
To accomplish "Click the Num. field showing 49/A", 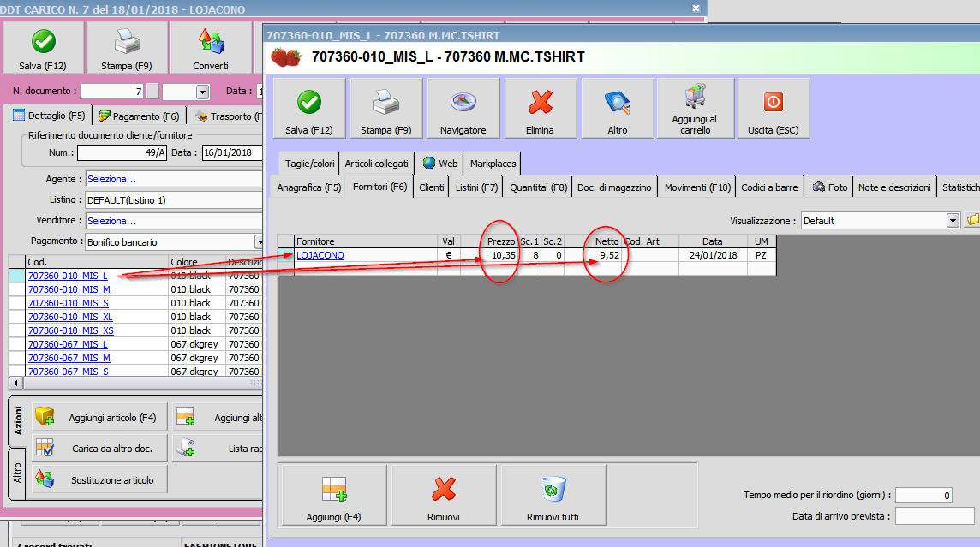I will pos(122,152).
